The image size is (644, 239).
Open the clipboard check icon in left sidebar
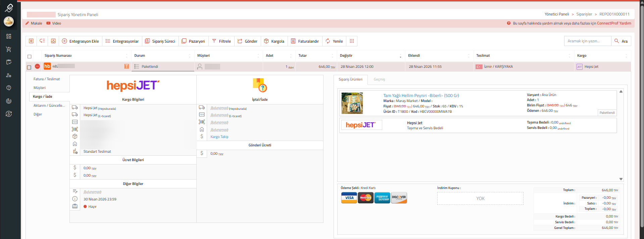9,62
